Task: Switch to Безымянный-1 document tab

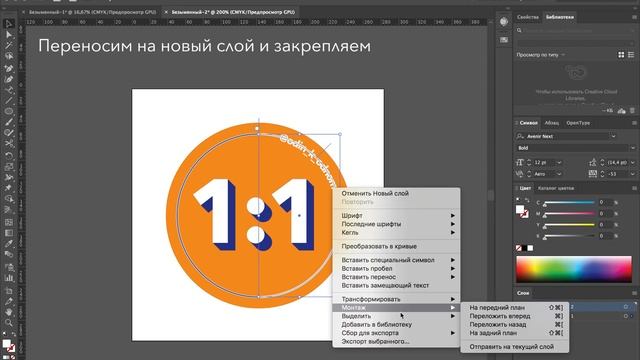Action: (x=92, y=12)
